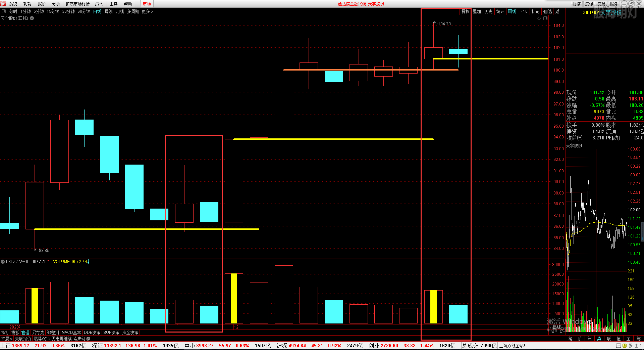Select the 市场 tab
The width and height of the screenshot is (644, 350).
(147, 4)
